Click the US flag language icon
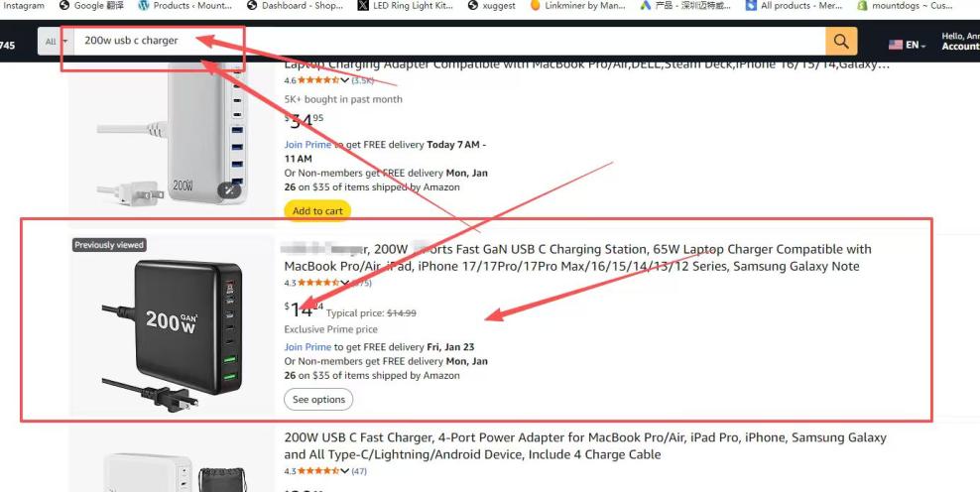This screenshot has width=980, height=492. tap(896, 45)
